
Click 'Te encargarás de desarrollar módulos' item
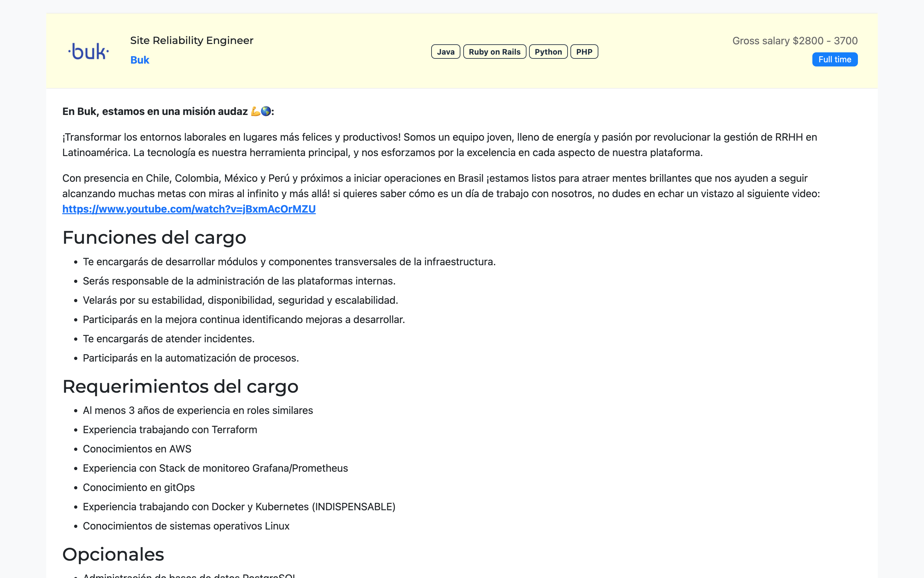point(289,262)
